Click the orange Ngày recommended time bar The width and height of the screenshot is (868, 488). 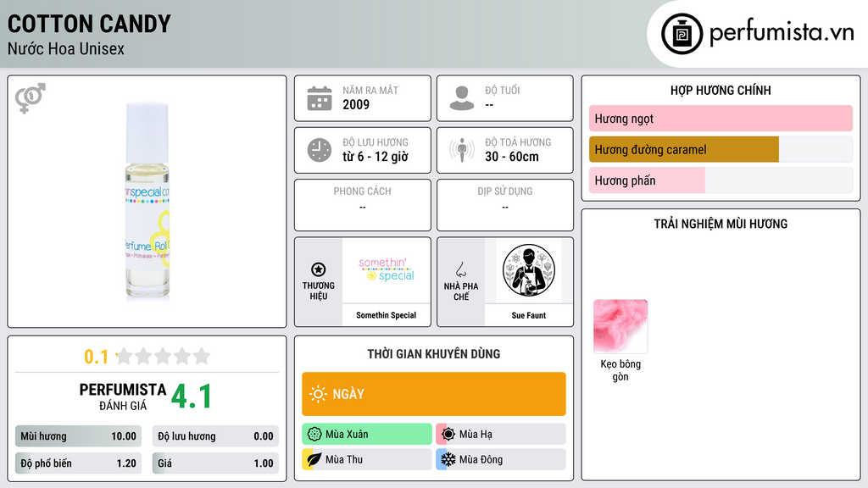pyautogui.click(x=434, y=394)
